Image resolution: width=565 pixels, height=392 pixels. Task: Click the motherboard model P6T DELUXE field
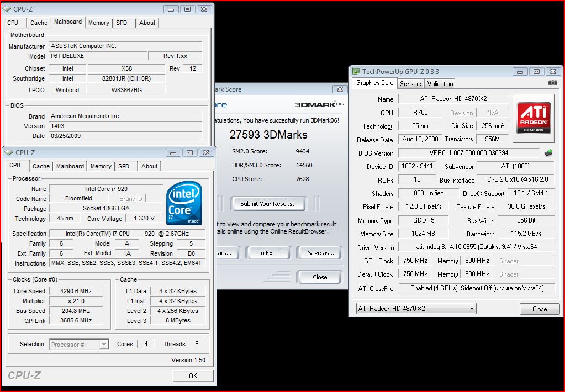point(98,56)
